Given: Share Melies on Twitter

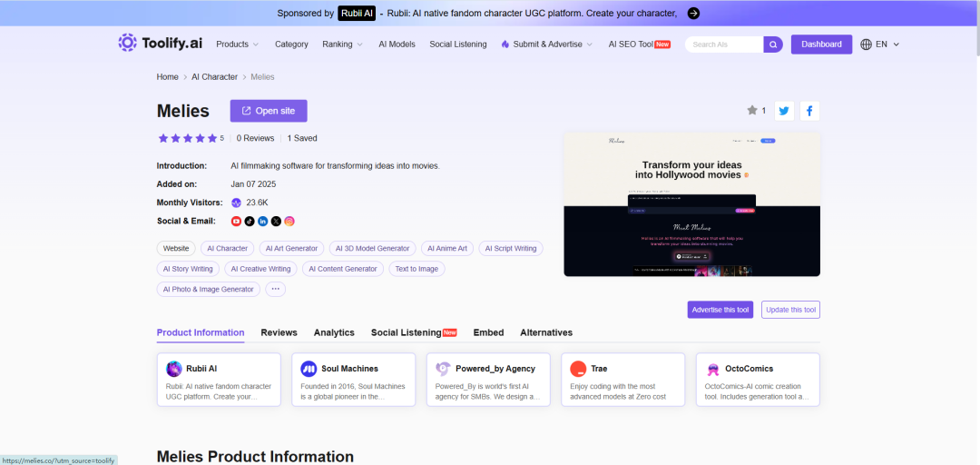Looking at the screenshot, I should (x=784, y=111).
